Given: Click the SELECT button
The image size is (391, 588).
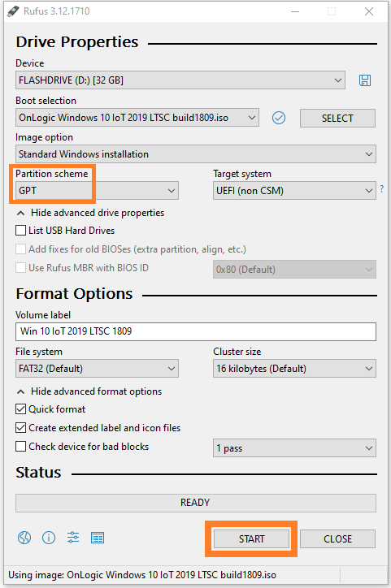Looking at the screenshot, I should [337, 118].
